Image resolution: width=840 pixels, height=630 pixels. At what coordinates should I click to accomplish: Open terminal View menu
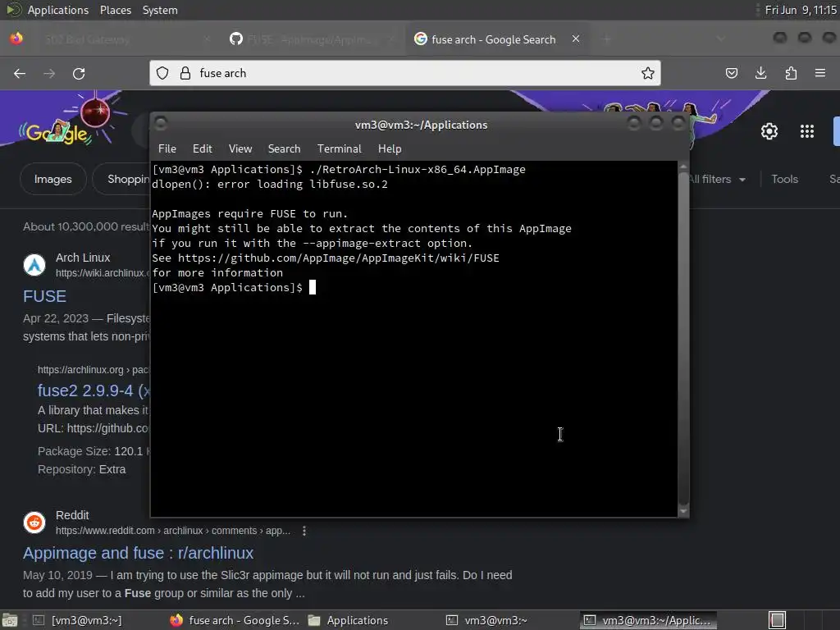(x=240, y=149)
